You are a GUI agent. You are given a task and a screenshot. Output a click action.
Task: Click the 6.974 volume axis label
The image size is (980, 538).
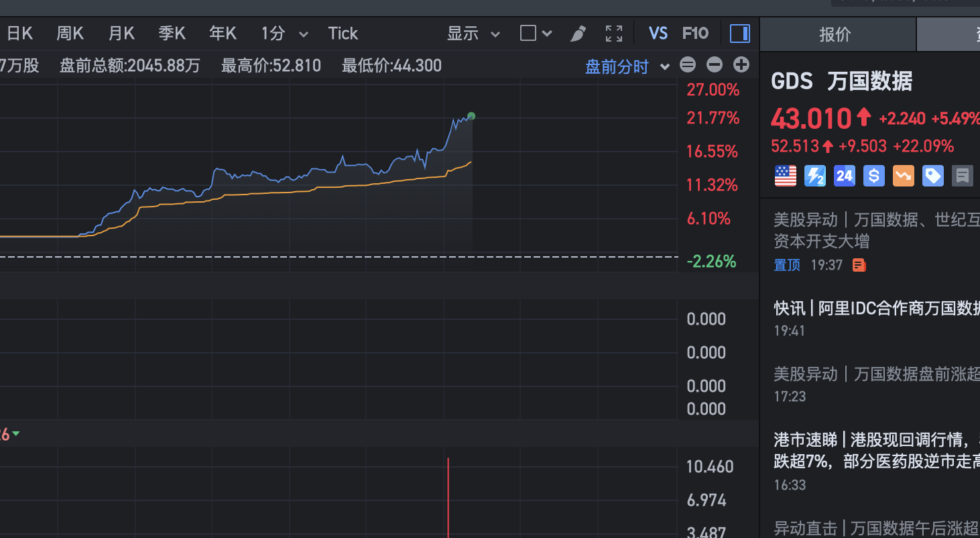coord(707,500)
